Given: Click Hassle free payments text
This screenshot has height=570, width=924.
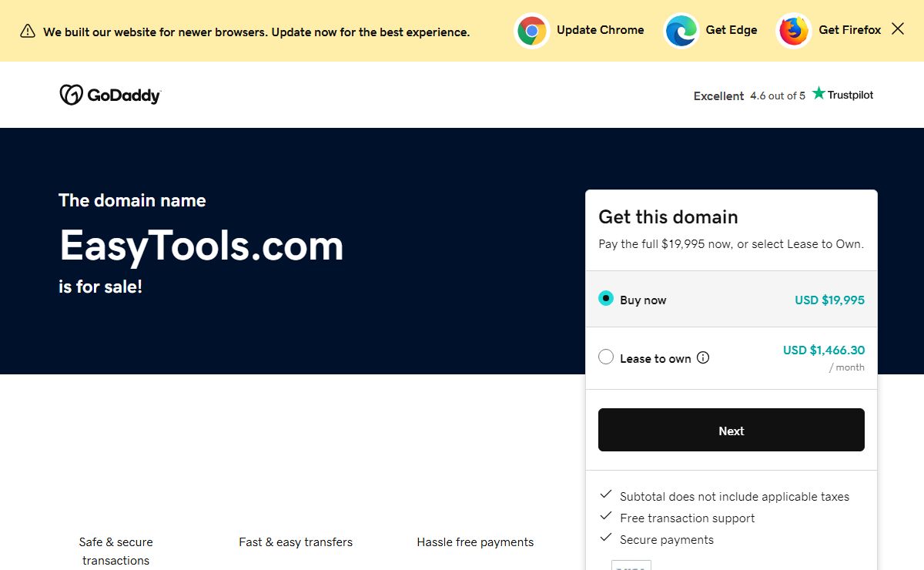Looking at the screenshot, I should click(x=475, y=542).
